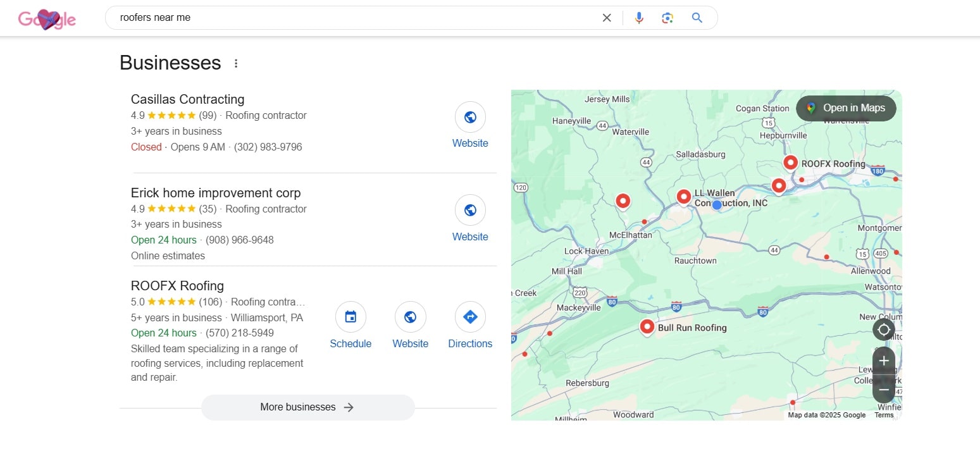Select the Bull Run Roofing map pin

point(647,327)
